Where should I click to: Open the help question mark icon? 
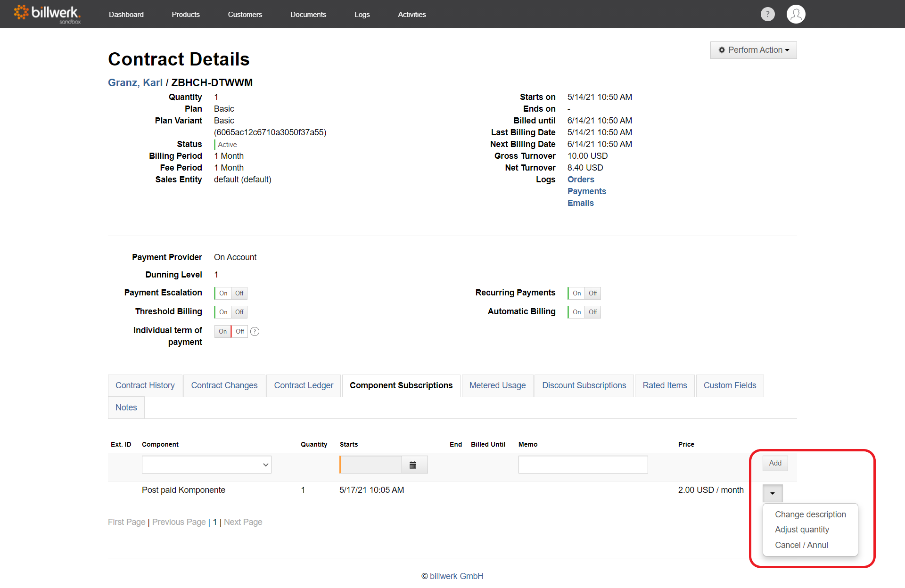coord(767,14)
